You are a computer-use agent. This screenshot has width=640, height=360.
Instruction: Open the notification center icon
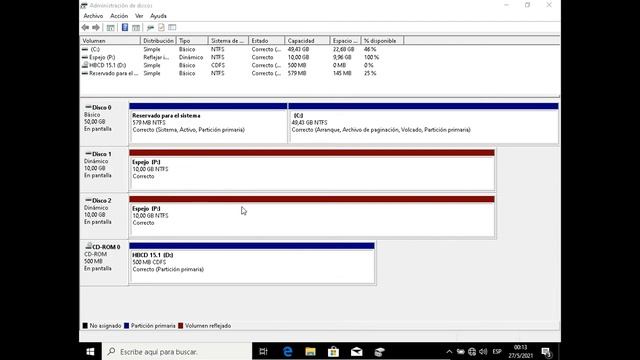546,351
